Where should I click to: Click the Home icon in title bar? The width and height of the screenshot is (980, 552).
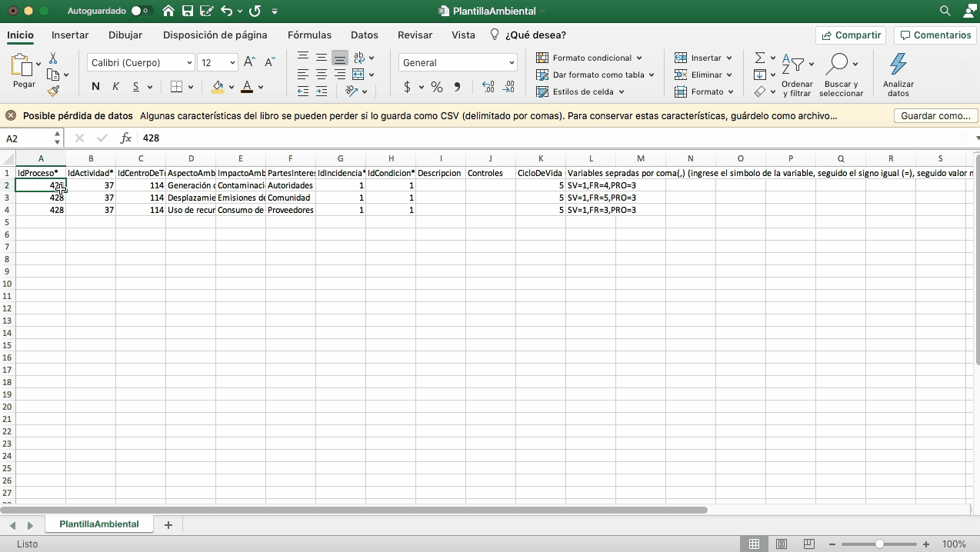(168, 11)
